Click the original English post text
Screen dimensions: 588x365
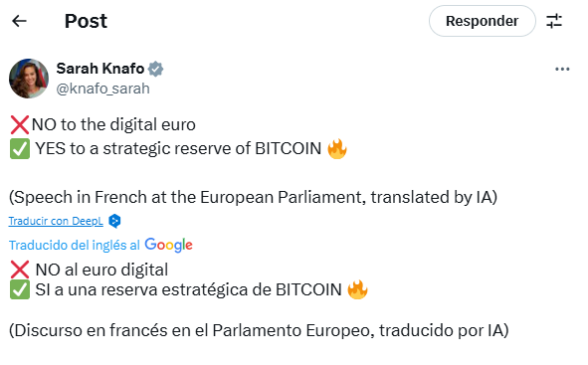coord(253,161)
